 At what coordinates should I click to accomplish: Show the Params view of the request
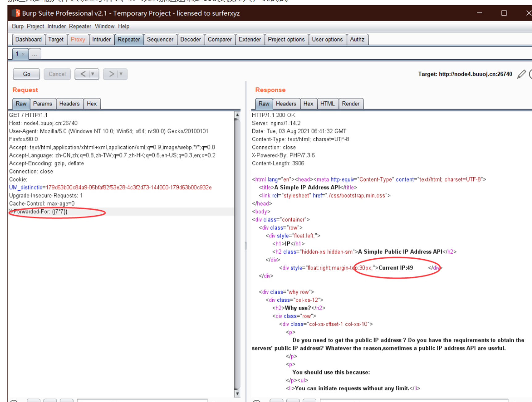click(43, 104)
